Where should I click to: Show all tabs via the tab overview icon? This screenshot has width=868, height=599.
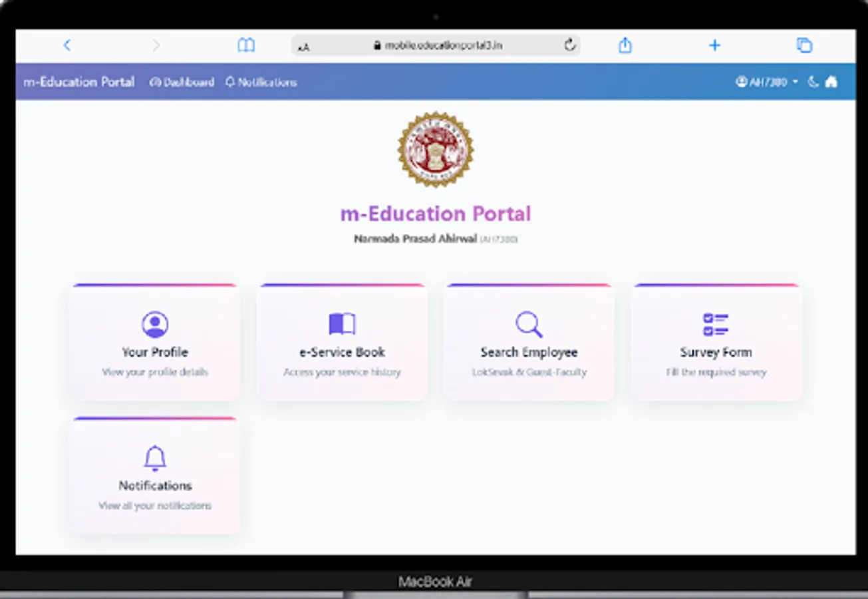(804, 45)
